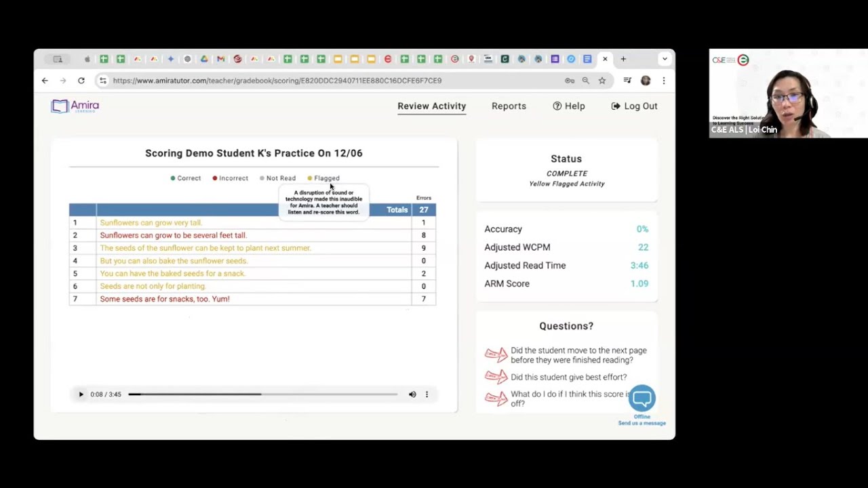Click the Adjusted WCPM value 22
Screen dimensions: 868x488
coord(643,247)
